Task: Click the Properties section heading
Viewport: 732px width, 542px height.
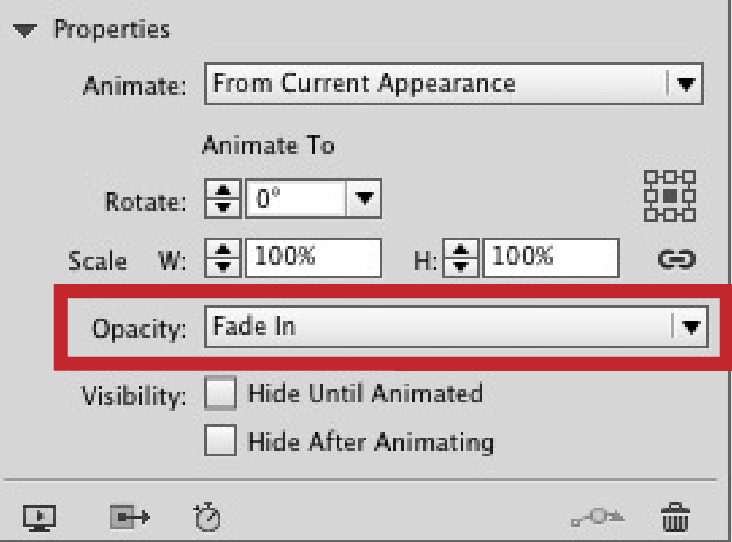Action: coord(111,30)
